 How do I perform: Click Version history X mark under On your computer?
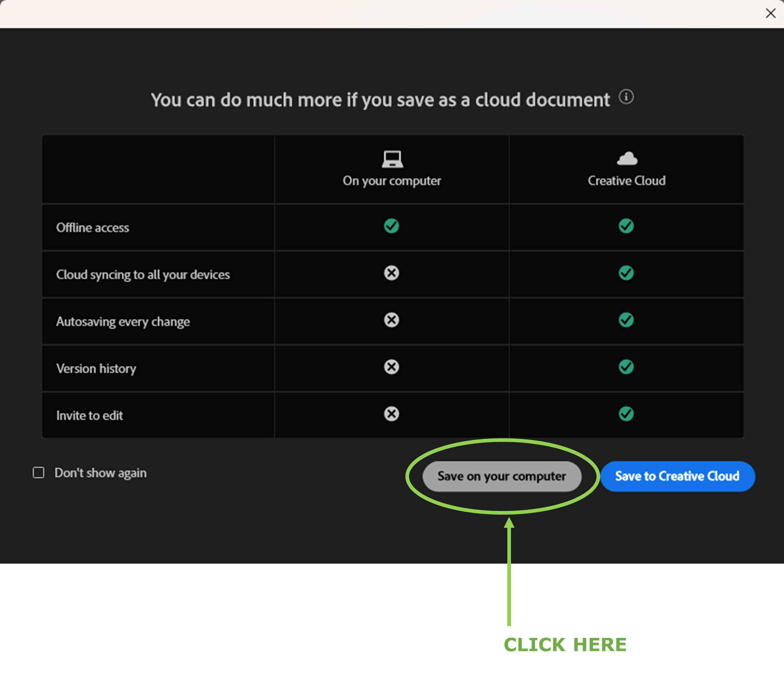tap(391, 367)
